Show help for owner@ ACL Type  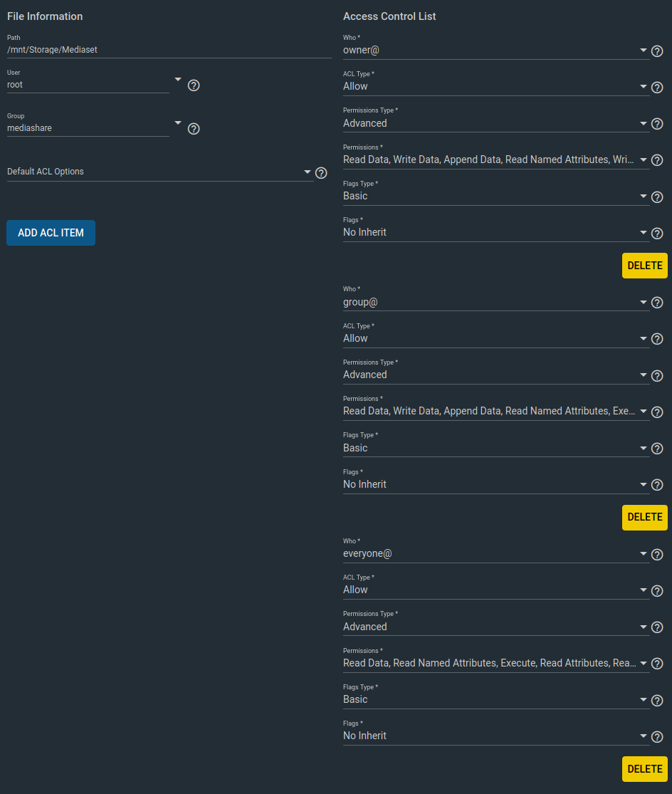(657, 88)
